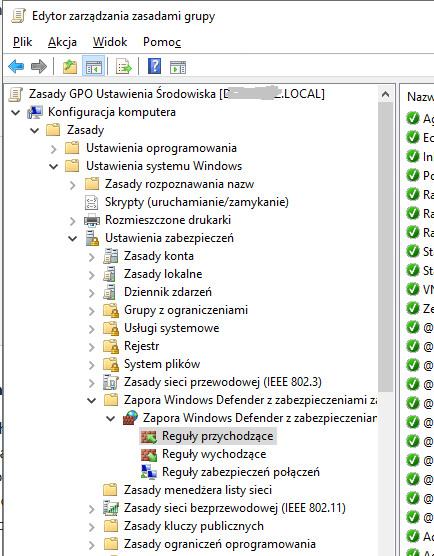Select the rule row starting with Ag
The height and width of the screenshot is (556, 434).
click(x=420, y=118)
